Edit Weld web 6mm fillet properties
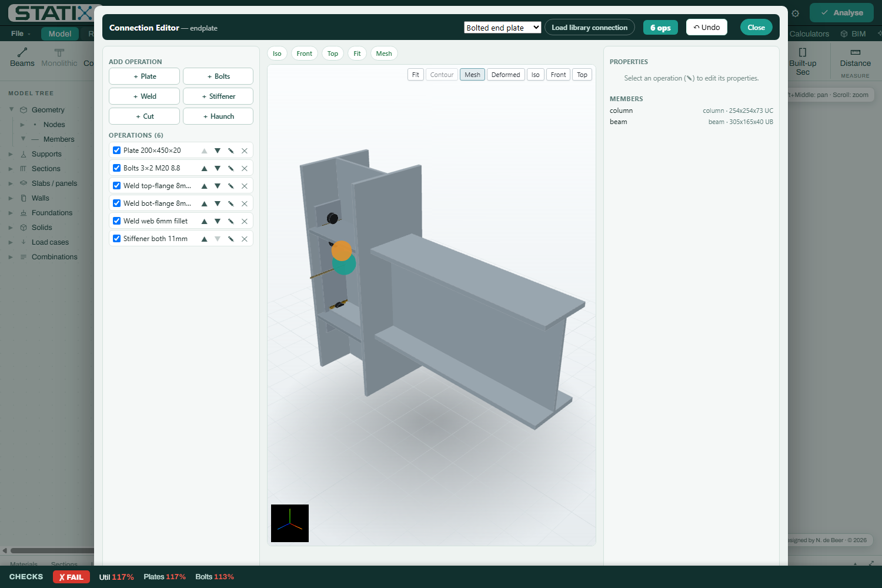 231,221
